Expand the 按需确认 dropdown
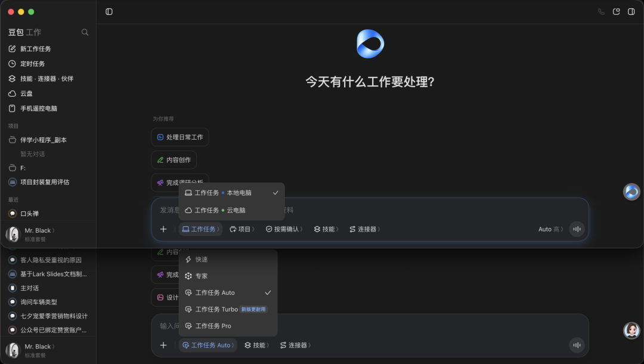Screen dimensions: 644x364 click(x=284, y=229)
